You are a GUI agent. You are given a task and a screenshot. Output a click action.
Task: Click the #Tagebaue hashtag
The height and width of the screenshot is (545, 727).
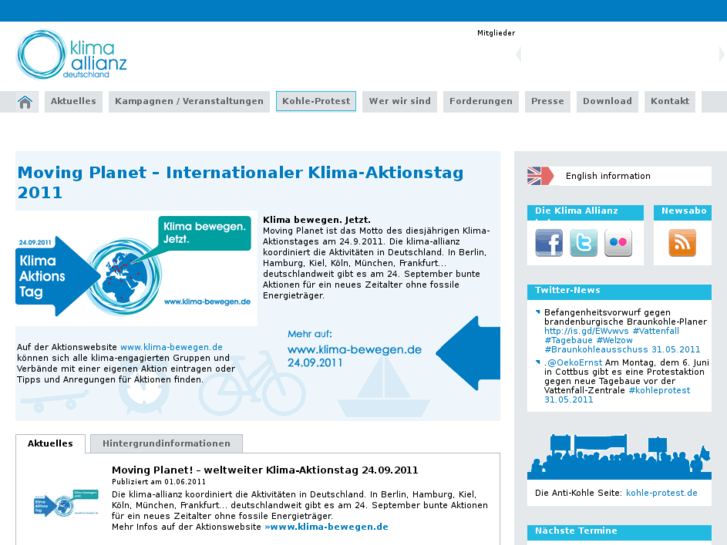[x=568, y=340]
